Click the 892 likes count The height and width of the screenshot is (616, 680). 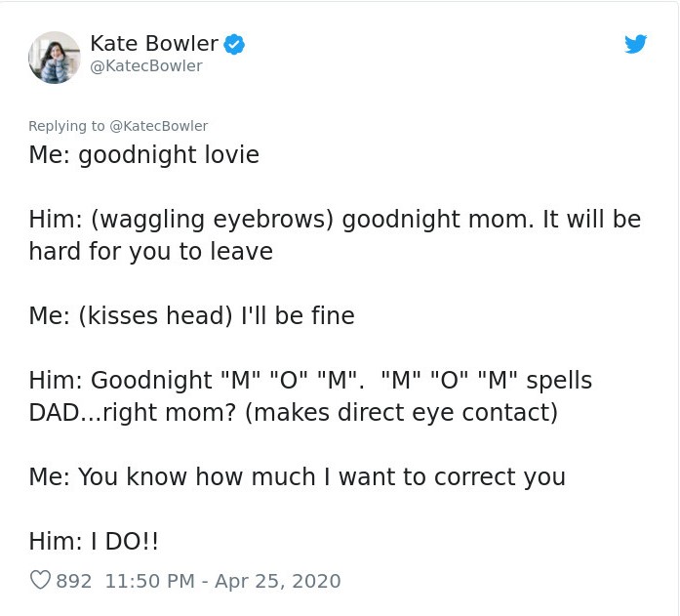pyautogui.click(x=74, y=581)
